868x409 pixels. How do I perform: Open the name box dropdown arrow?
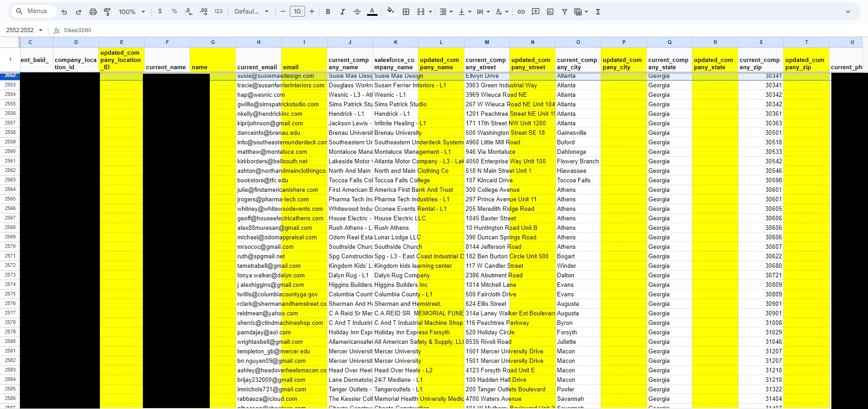(x=41, y=30)
